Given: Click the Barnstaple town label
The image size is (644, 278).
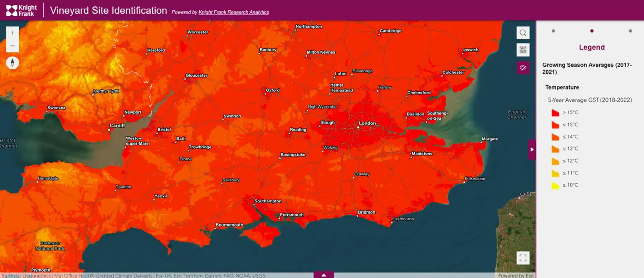Looking at the screenshot, I should 48,178.
